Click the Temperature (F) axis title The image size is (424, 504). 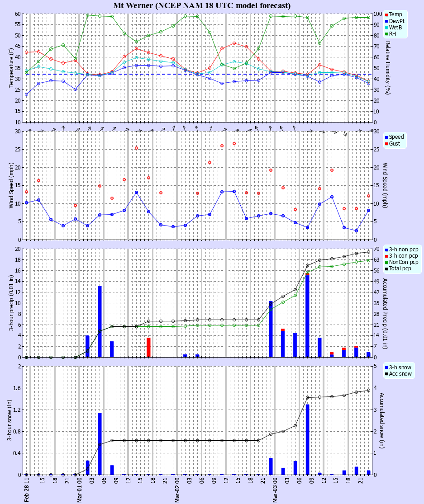point(11,68)
